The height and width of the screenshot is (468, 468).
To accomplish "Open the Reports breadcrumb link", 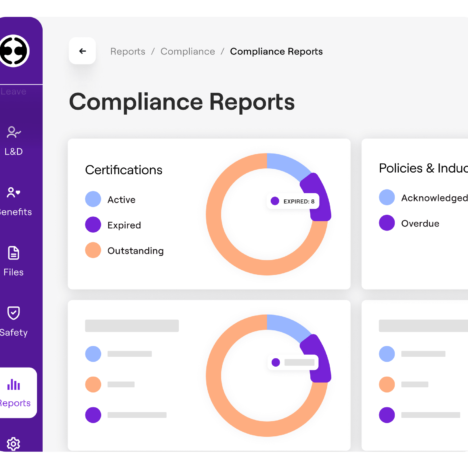I will point(128,51).
